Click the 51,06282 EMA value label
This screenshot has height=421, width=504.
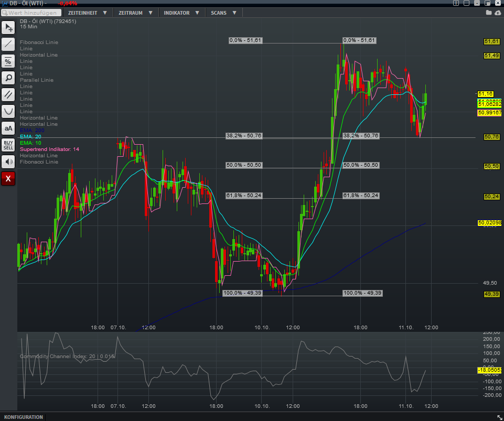tap(489, 104)
